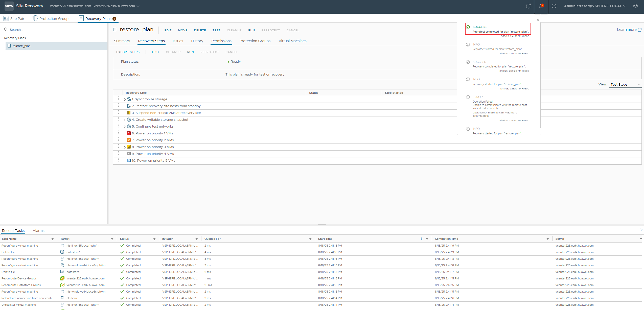This screenshot has height=311, width=644.
Task: Open the Summary tab
Action: [x=122, y=41]
